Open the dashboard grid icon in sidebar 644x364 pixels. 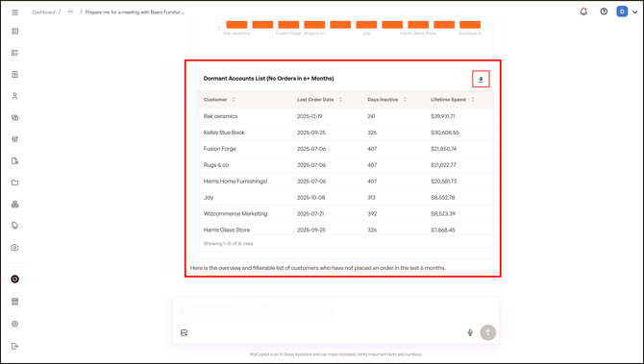pos(14,31)
